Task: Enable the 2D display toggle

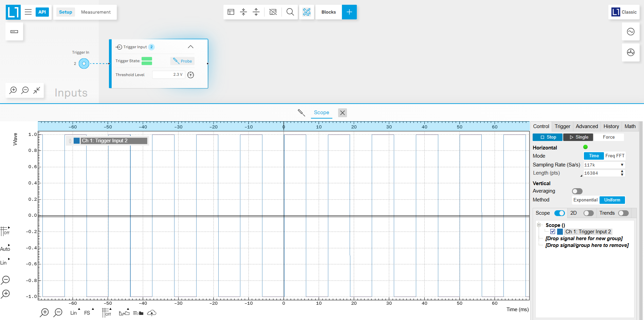Action: click(x=588, y=213)
